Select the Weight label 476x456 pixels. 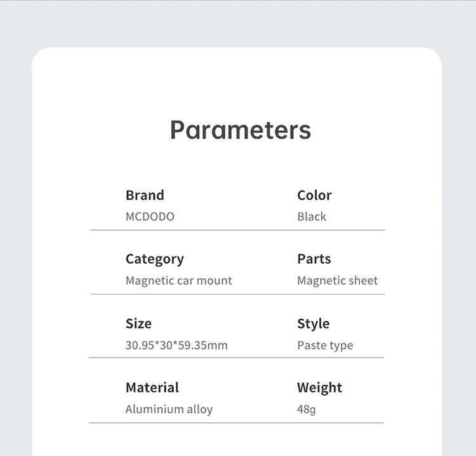pos(319,388)
